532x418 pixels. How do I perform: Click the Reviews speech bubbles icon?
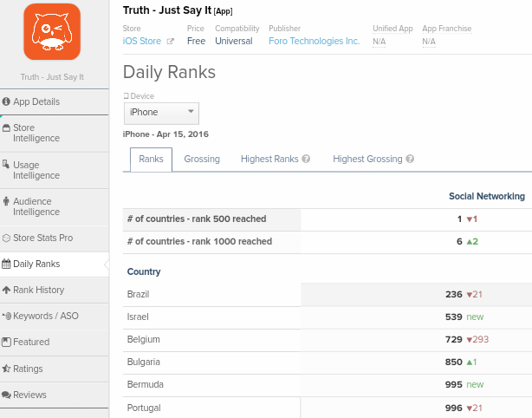coord(6,395)
